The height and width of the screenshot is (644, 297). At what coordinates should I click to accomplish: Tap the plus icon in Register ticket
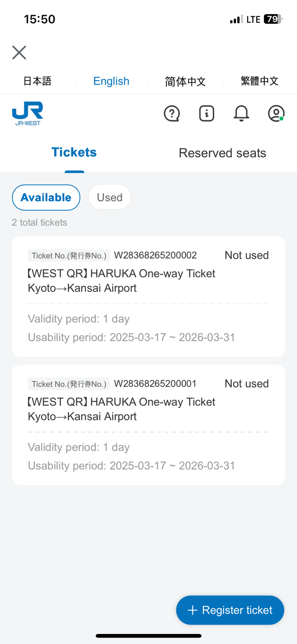192,610
